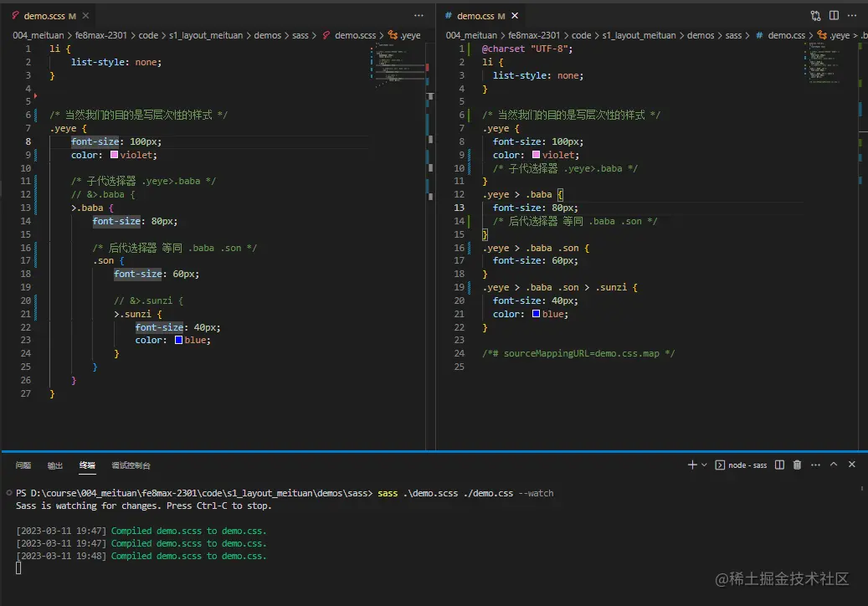The width and height of the screenshot is (868, 606).
Task: Click '.yeye > .baba {' line in demo.css
Action: (x=522, y=194)
